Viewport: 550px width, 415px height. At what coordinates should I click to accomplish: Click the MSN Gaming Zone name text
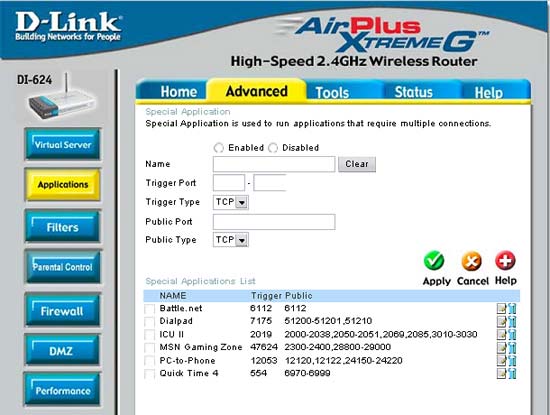point(201,347)
